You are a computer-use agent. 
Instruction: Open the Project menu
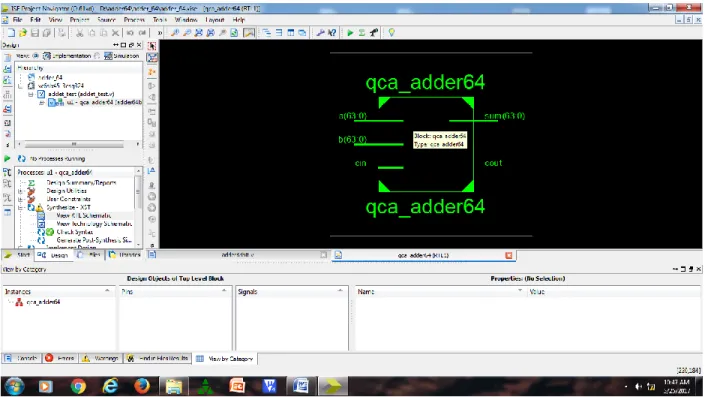point(80,20)
